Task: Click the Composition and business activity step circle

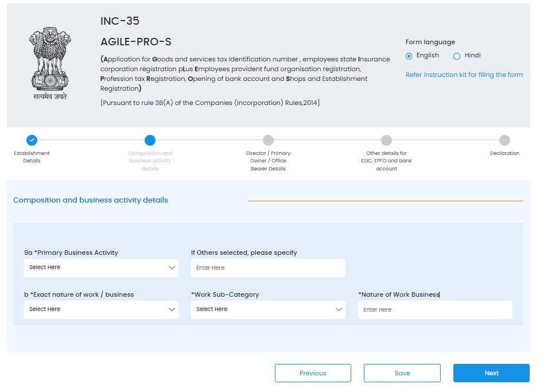Action: (x=150, y=140)
